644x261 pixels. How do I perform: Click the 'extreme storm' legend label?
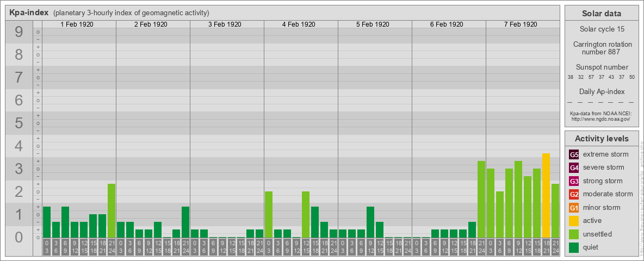[x=606, y=154]
